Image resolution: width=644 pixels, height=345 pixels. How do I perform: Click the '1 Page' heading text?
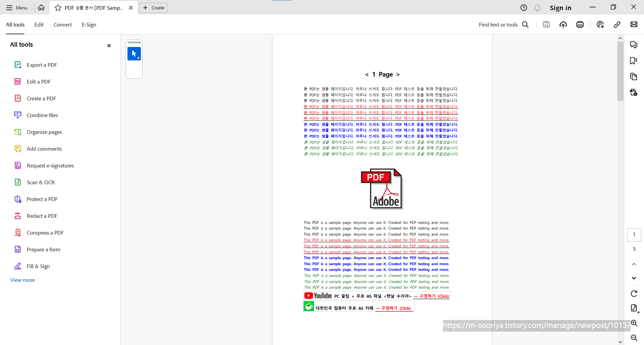coord(382,74)
